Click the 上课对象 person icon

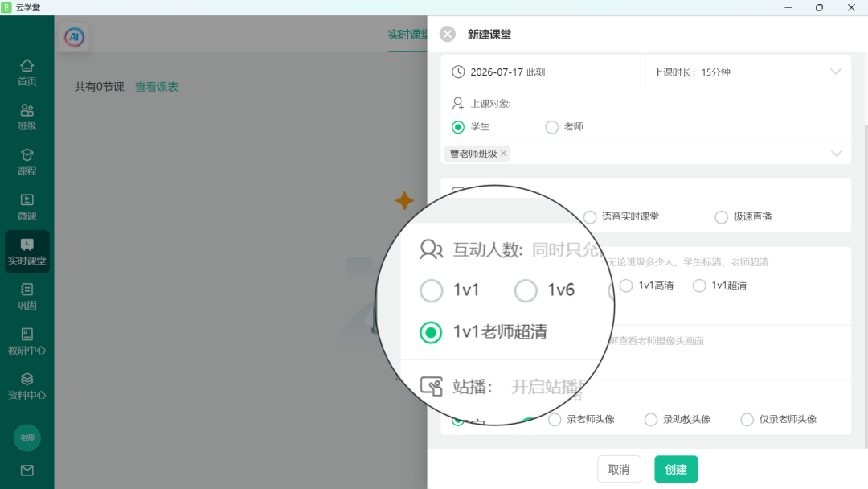(x=458, y=104)
